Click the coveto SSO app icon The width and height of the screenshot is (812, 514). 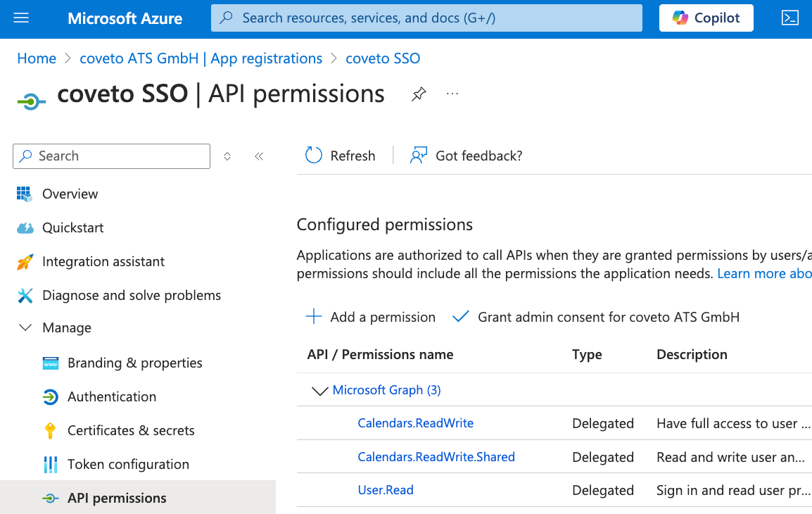click(31, 101)
